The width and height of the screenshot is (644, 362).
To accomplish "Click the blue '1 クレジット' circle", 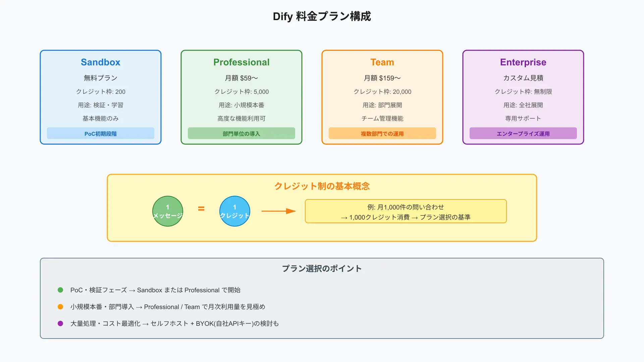I will click(235, 211).
